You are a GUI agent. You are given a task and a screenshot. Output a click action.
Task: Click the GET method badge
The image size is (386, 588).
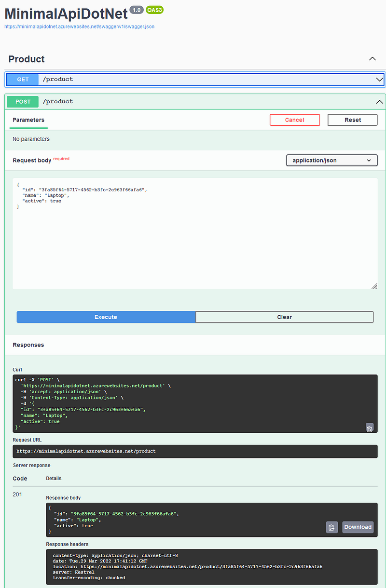point(23,80)
